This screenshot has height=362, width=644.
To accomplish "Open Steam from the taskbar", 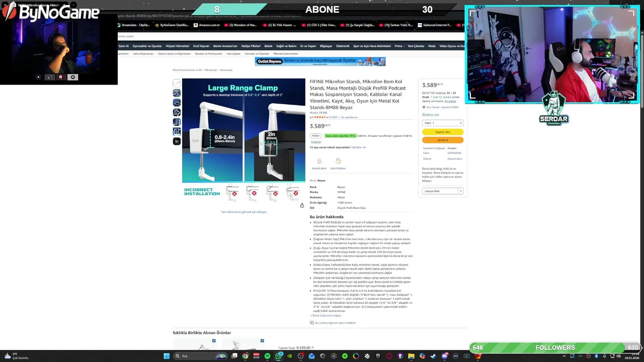I will pos(433,356).
